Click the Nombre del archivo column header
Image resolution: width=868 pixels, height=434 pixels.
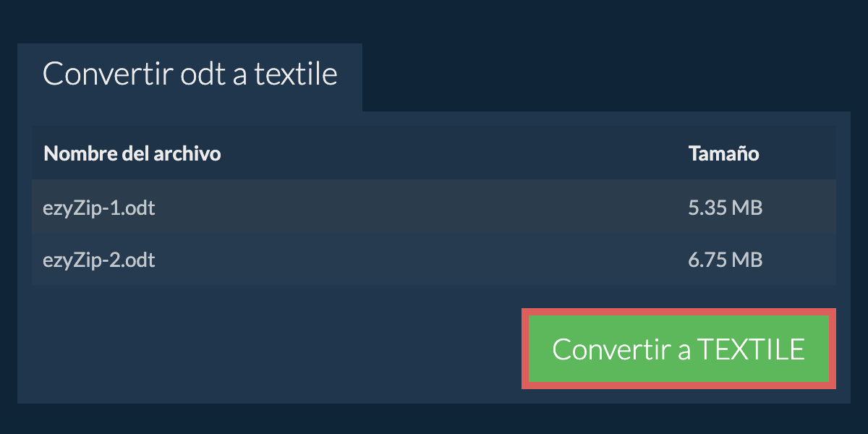[132, 153]
